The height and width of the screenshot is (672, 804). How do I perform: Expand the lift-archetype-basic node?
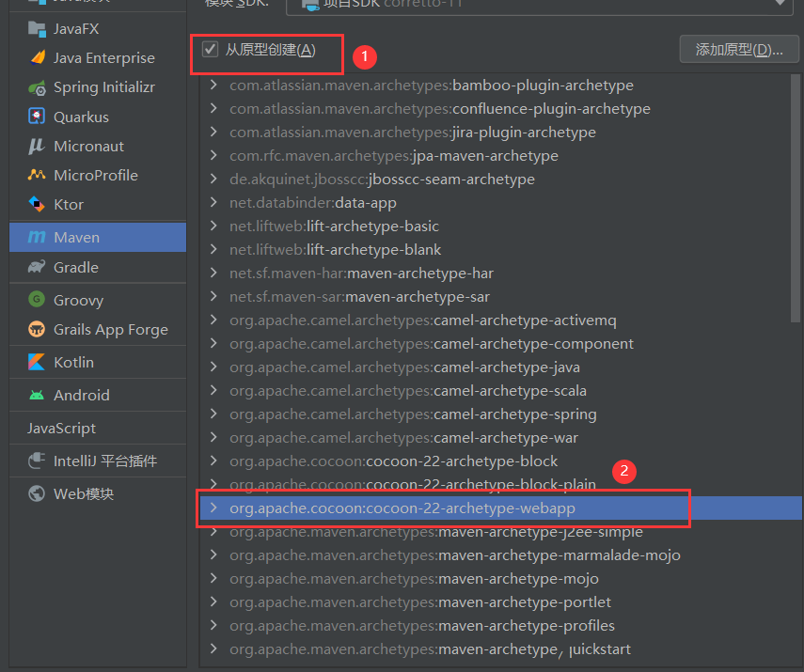click(213, 227)
